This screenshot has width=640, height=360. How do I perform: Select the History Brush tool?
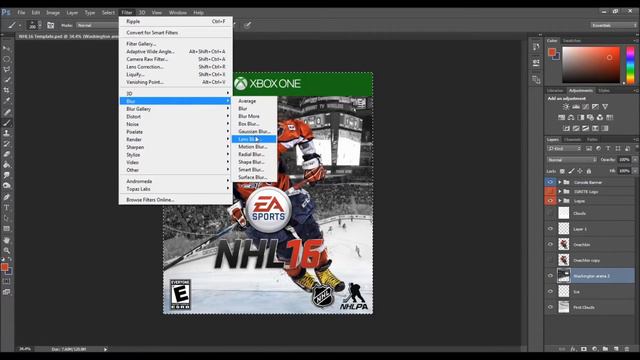coord(7,144)
